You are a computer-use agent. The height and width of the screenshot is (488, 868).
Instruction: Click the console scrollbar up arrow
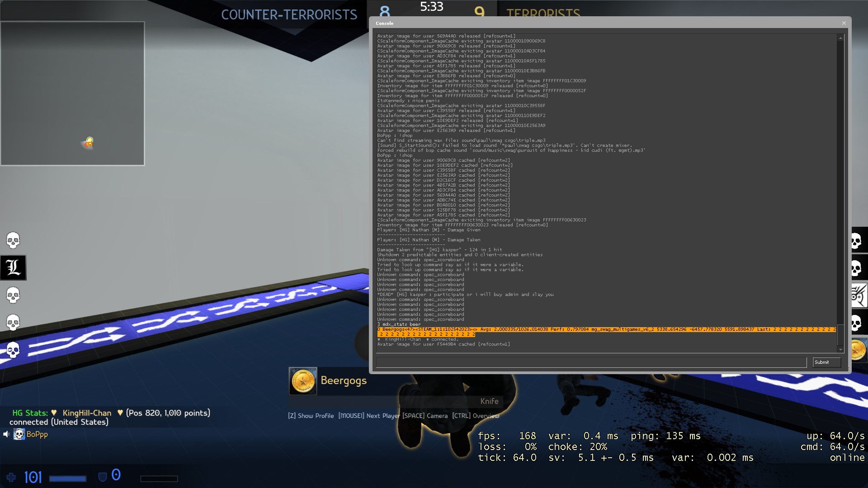click(x=840, y=38)
